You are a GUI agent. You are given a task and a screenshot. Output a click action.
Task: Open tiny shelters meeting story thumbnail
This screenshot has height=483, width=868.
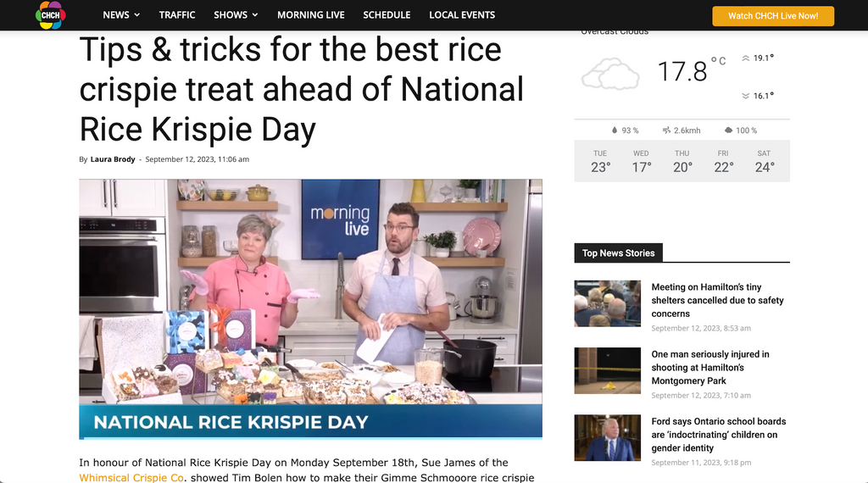tap(607, 303)
